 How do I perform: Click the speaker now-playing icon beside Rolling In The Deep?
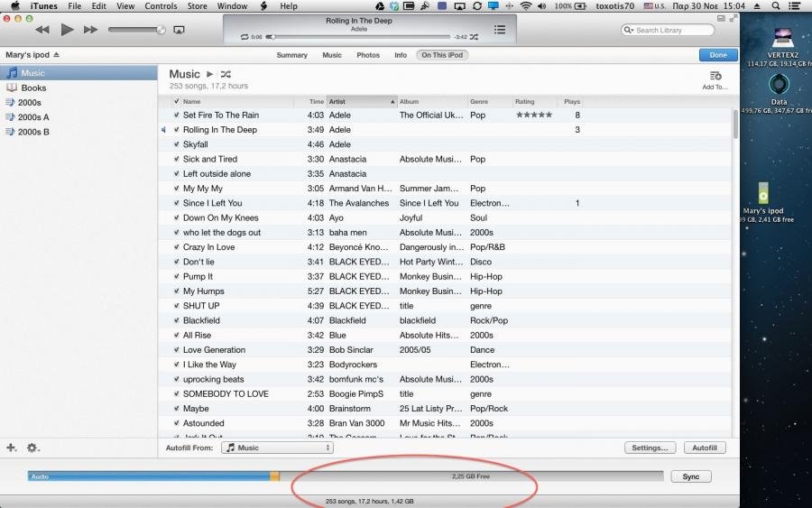point(163,130)
